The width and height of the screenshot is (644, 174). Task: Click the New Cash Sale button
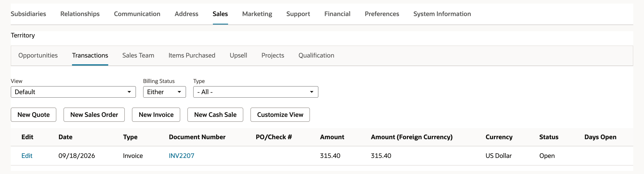(215, 115)
